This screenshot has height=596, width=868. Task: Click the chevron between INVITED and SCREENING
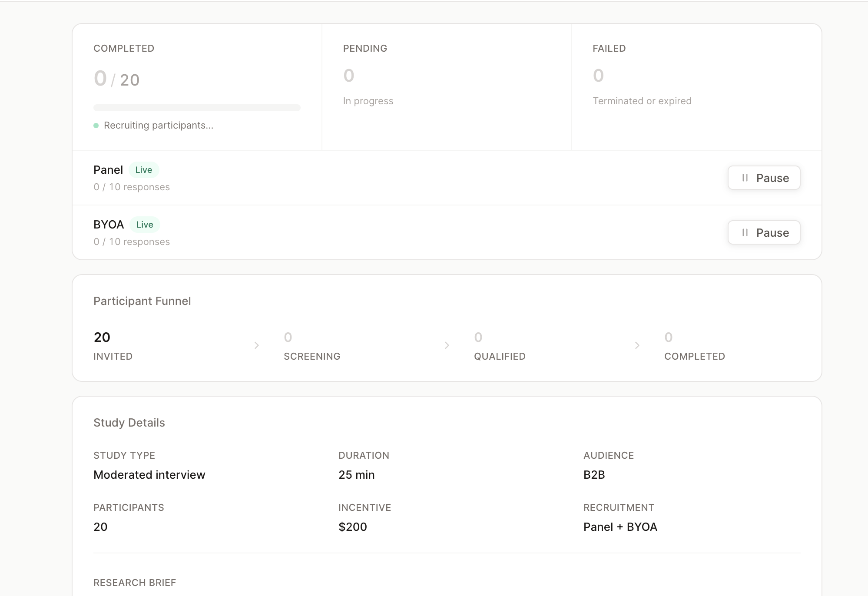[x=257, y=345]
